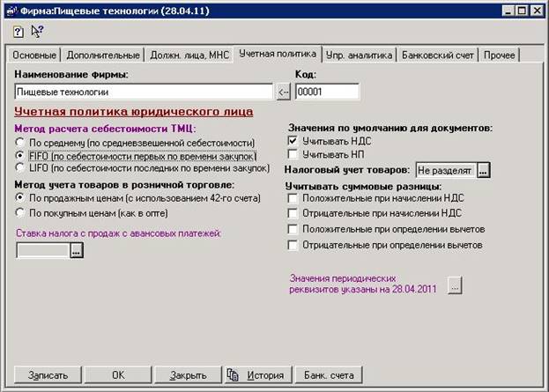Open the История button with documents icon
The width and height of the screenshot is (549, 392).
pyautogui.click(x=256, y=374)
